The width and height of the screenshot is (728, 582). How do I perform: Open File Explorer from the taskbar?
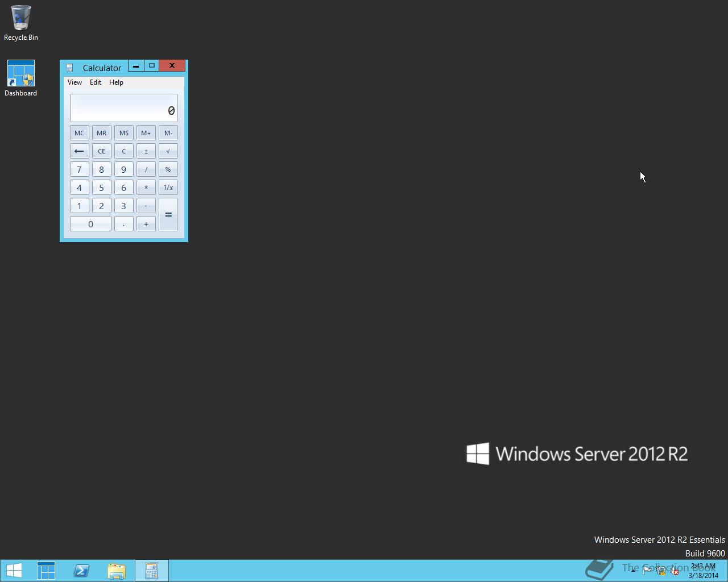coord(117,571)
